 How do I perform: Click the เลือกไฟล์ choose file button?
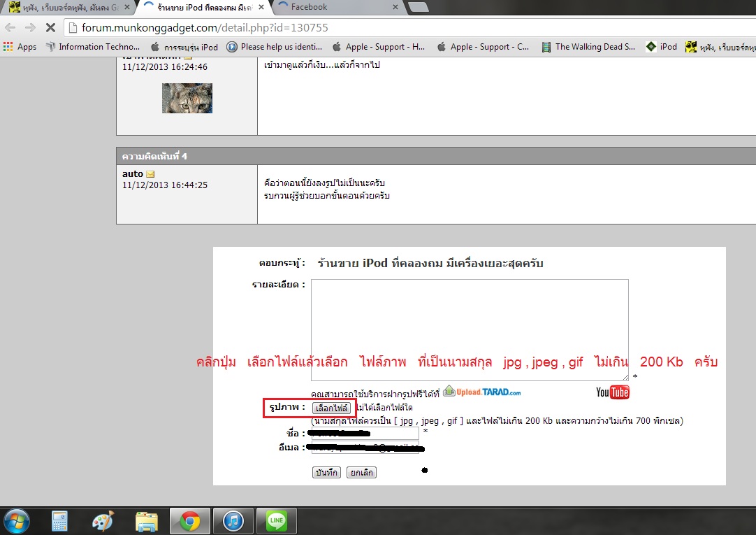click(331, 408)
